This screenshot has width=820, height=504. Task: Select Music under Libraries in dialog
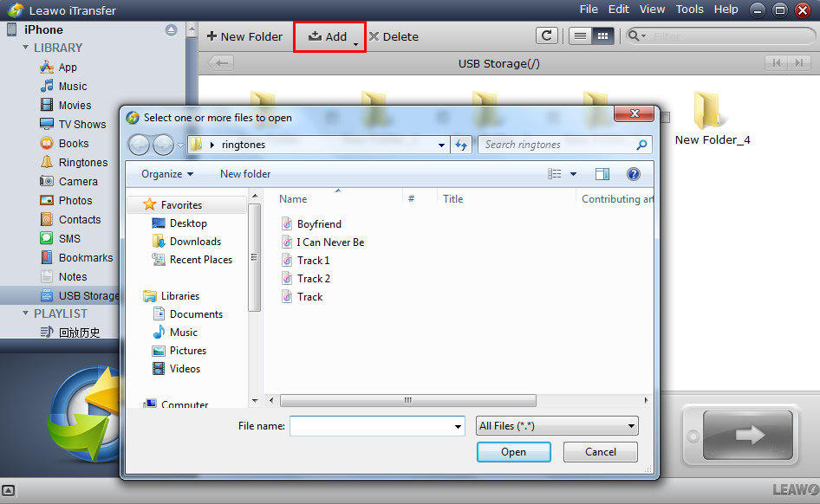tap(175, 333)
